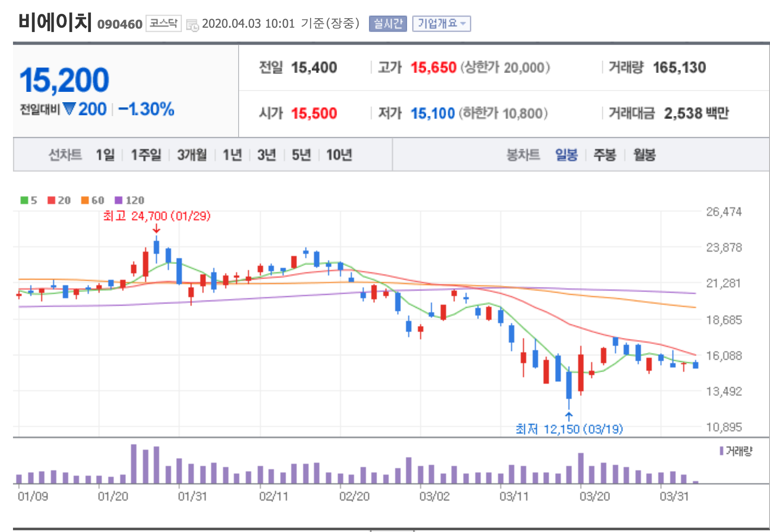Click the purple 120-day moving average swatch
770x532 pixels.
point(118,200)
